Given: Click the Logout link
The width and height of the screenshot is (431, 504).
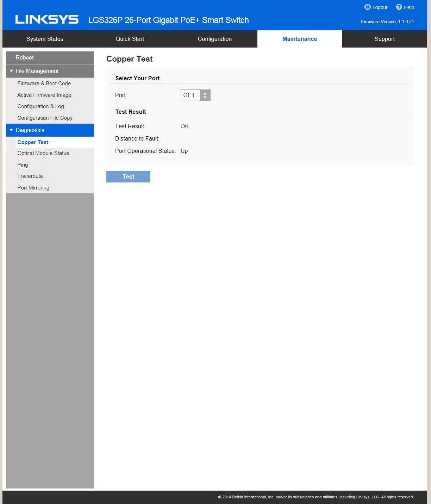Looking at the screenshot, I should click(380, 7).
